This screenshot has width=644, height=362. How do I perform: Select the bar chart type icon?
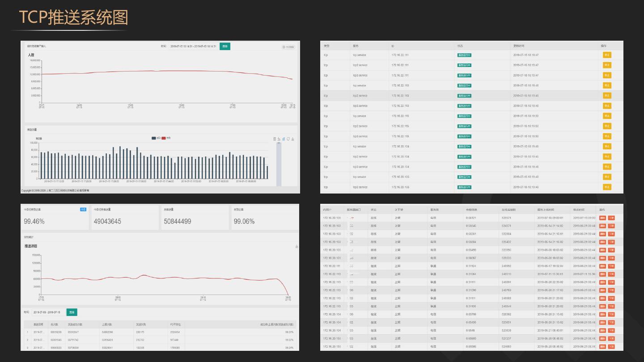(284, 139)
